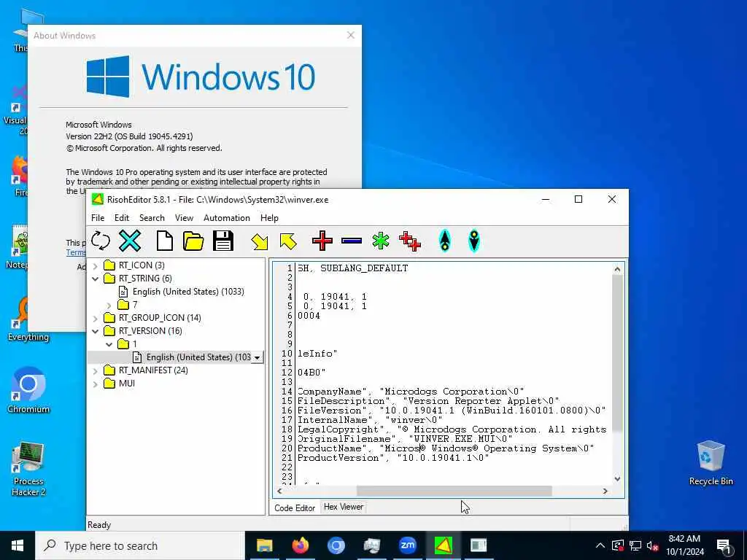747x560 pixels.
Task: Open Chromium from the taskbar
Action: point(336,545)
